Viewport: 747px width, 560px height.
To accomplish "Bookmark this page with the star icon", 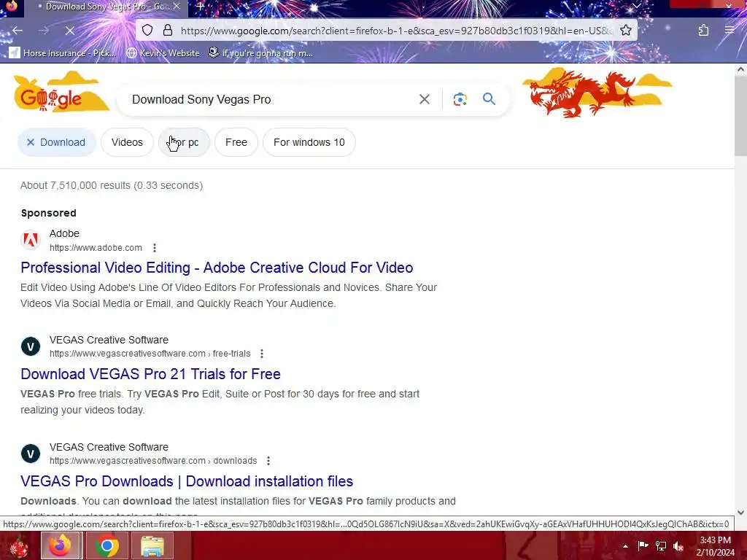I will click(x=626, y=31).
